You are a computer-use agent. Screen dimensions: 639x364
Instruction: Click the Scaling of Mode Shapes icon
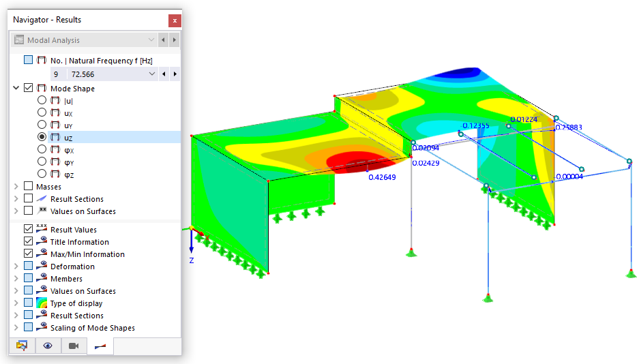[x=42, y=327]
